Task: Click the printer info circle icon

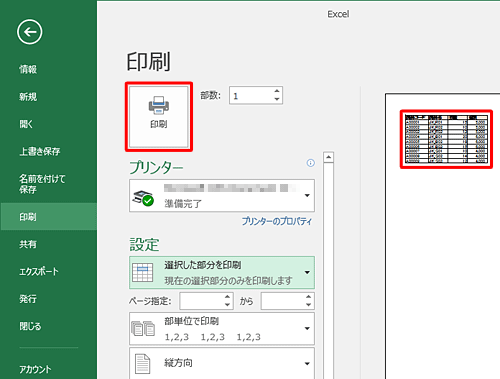Action: (x=311, y=163)
